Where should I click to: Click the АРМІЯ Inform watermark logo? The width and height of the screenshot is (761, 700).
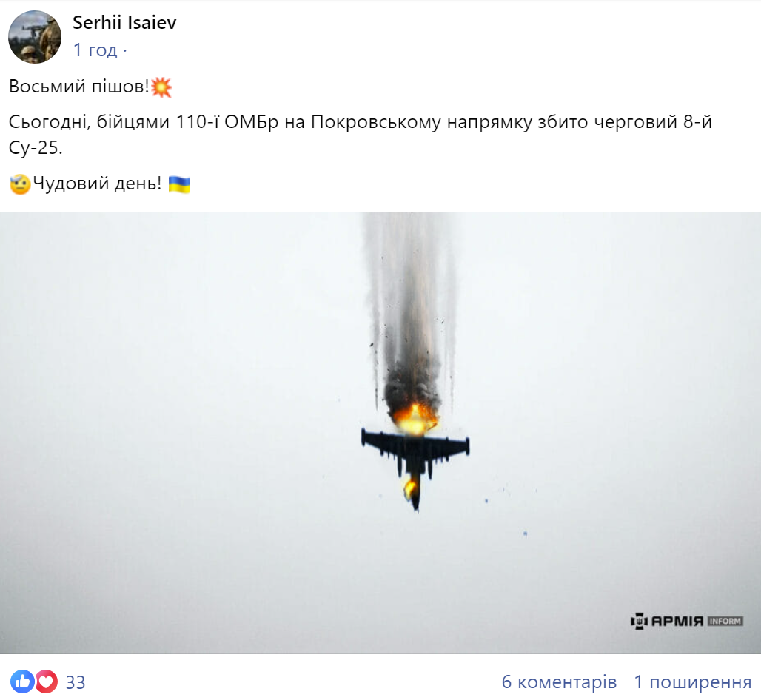tap(687, 621)
